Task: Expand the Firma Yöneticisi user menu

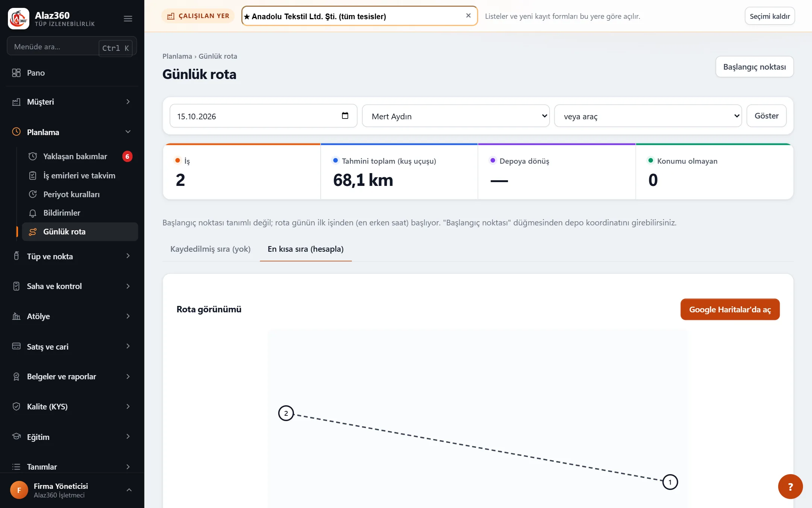Action: (x=129, y=490)
